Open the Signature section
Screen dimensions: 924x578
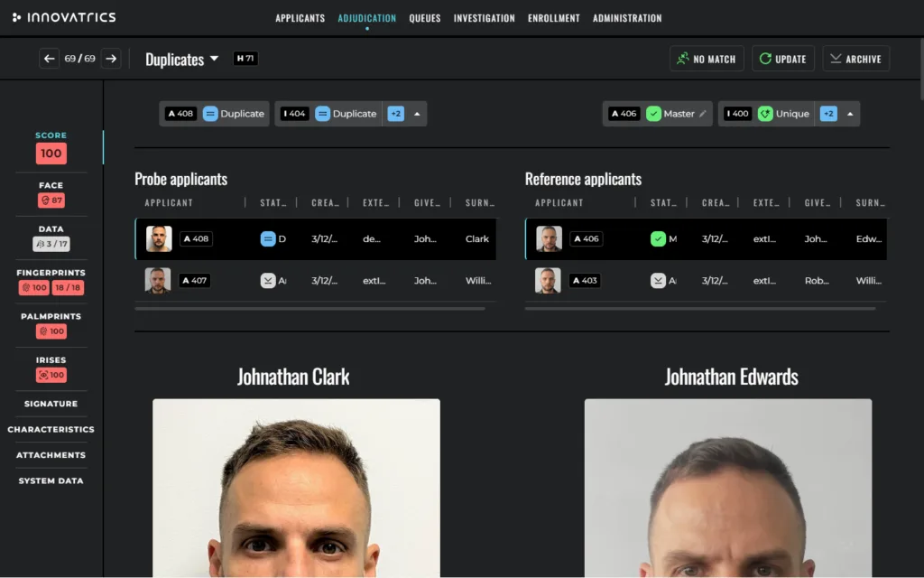tap(51, 404)
